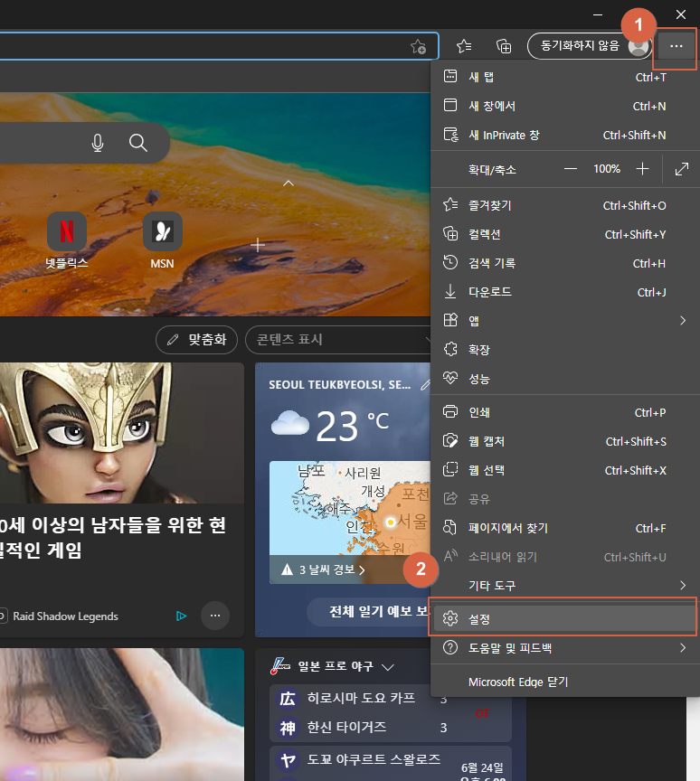Collapse quick links with the up chevron

coord(289,183)
